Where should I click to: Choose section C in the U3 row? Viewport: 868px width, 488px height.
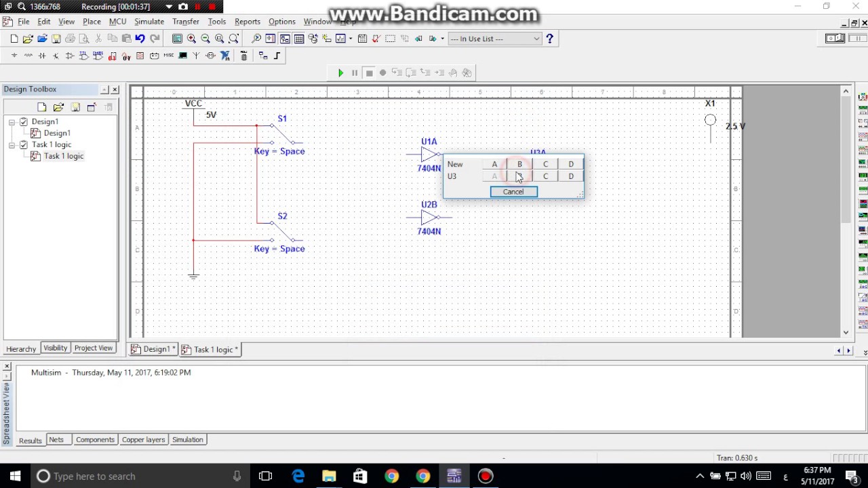pyautogui.click(x=545, y=176)
